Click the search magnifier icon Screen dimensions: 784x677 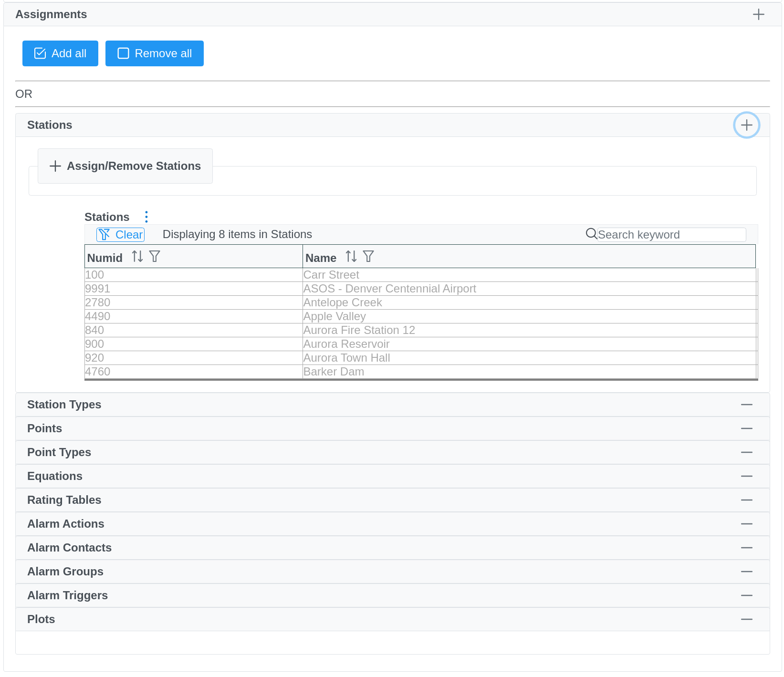591,234
